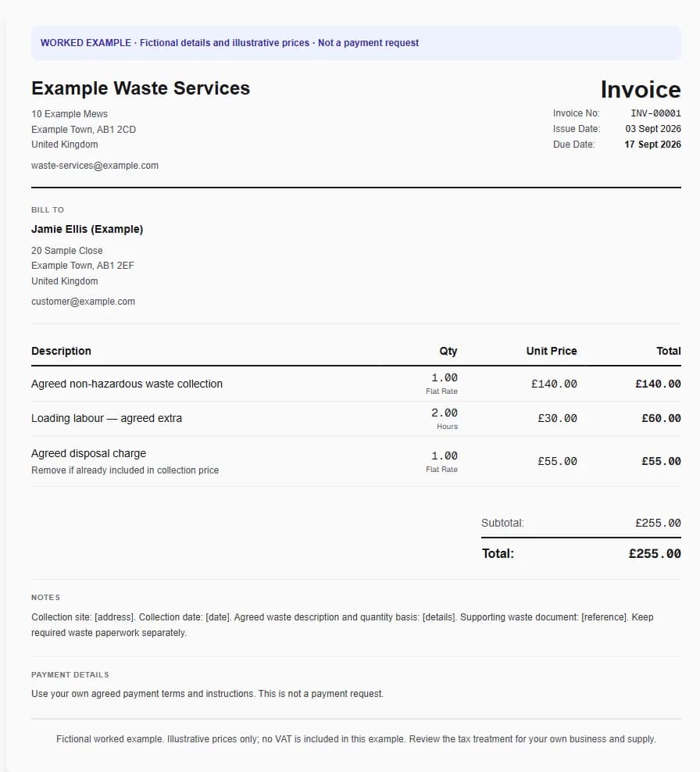The height and width of the screenshot is (772, 700).
Task: Click the 'Qty' column header
Action: click(x=448, y=351)
